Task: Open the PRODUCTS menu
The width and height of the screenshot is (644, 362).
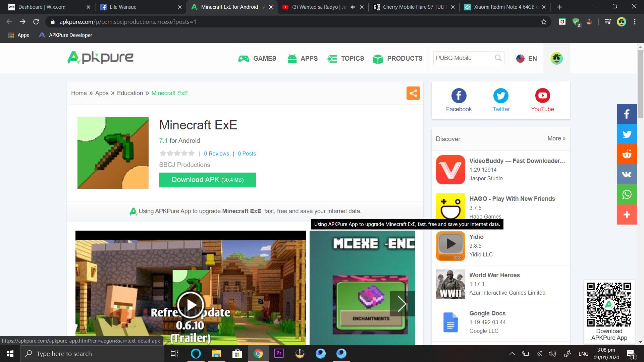Action: point(397,58)
